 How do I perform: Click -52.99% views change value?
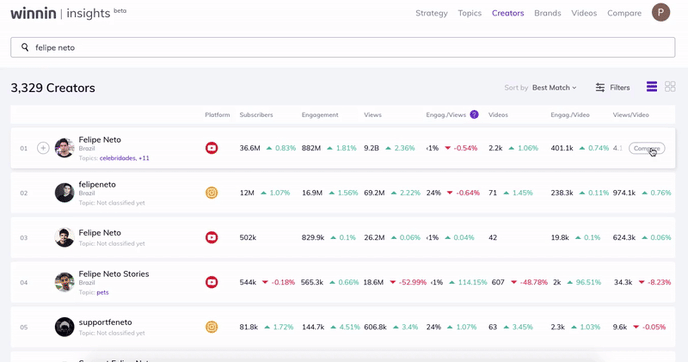click(x=412, y=283)
